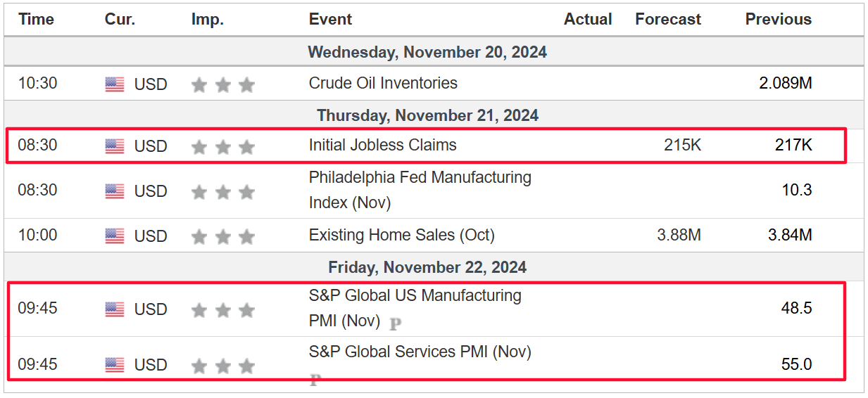Viewport: 868px width, 398px height.
Task: Click the US flag in Existing Home Sales row
Action: [115, 236]
